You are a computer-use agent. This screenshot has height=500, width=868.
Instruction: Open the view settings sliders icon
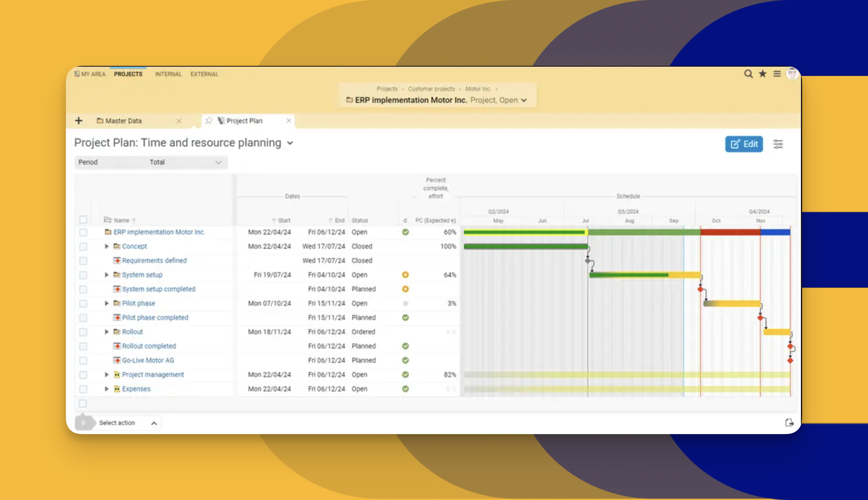pos(778,144)
